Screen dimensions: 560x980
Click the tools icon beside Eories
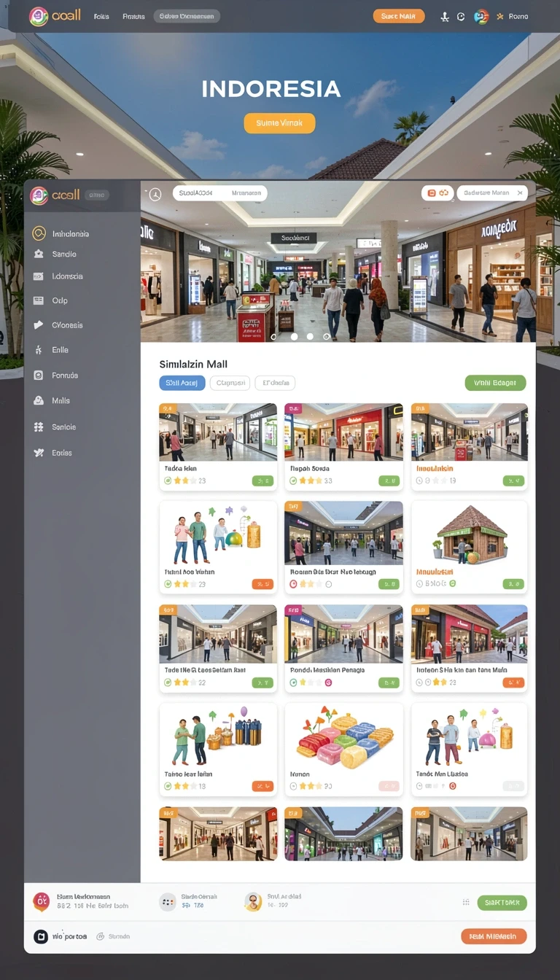coord(39,453)
